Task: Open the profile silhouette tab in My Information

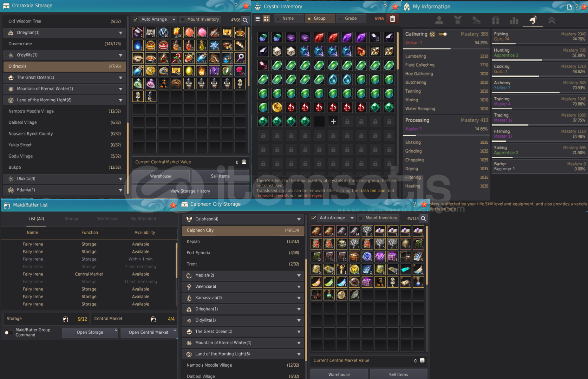Action: coord(439,20)
